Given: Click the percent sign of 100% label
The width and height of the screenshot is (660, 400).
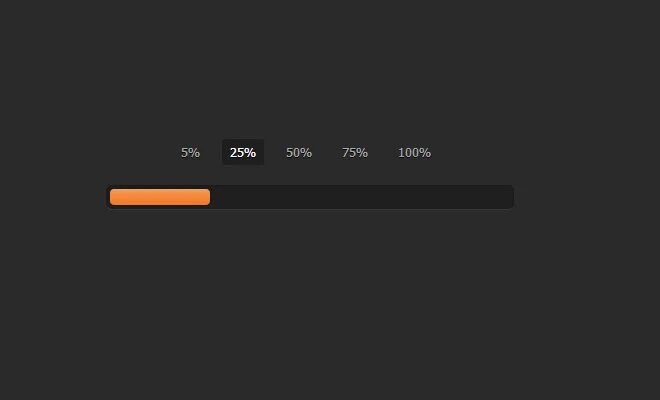Looking at the screenshot, I should (425, 152).
